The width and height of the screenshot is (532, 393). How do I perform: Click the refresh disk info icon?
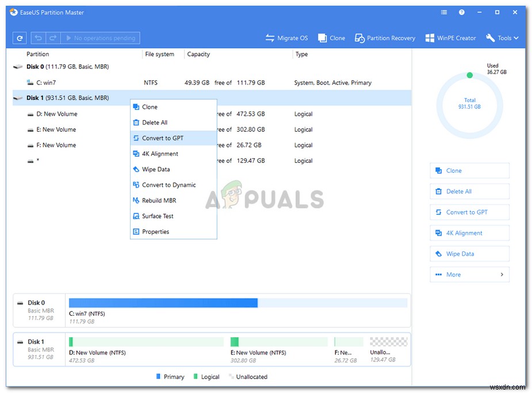click(x=20, y=38)
